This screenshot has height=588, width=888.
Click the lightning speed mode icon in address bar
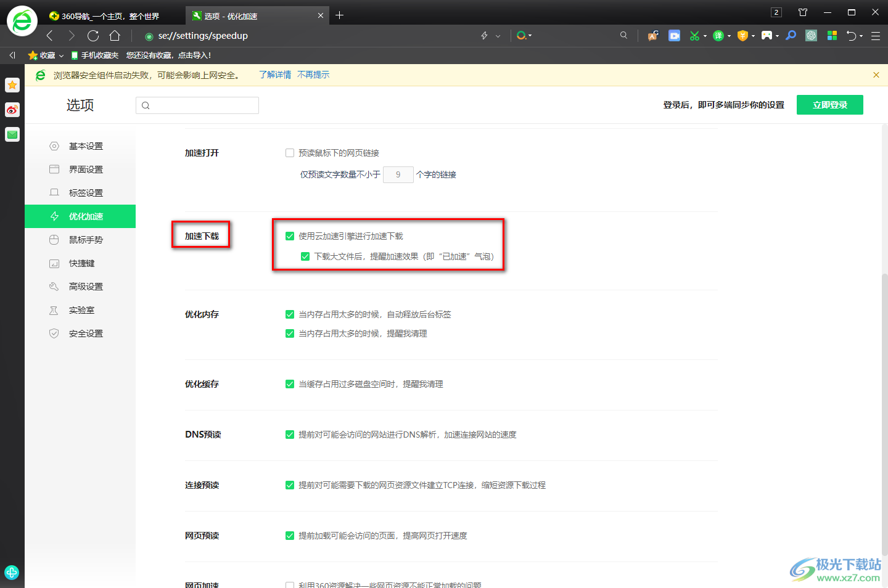pos(485,36)
